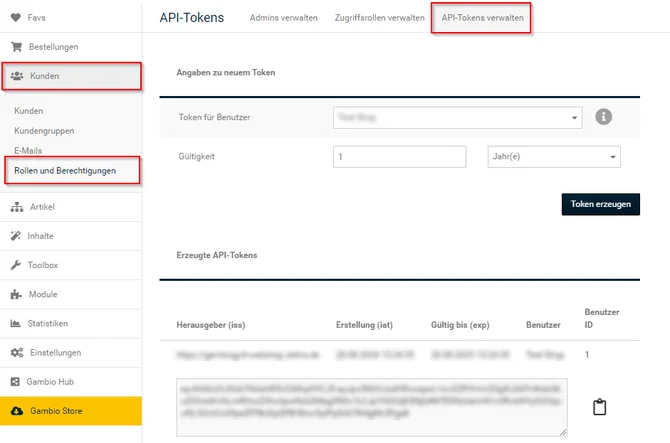Click the Inhalte magic wand icon
This screenshot has width=670, height=443.
point(16,236)
